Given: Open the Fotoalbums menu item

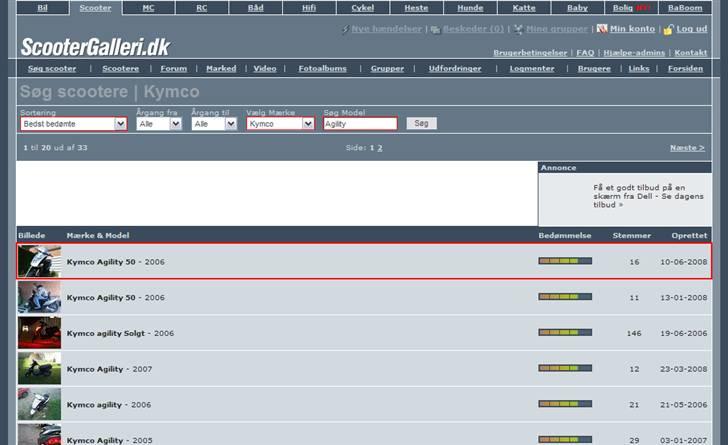Looking at the screenshot, I should (322, 69).
